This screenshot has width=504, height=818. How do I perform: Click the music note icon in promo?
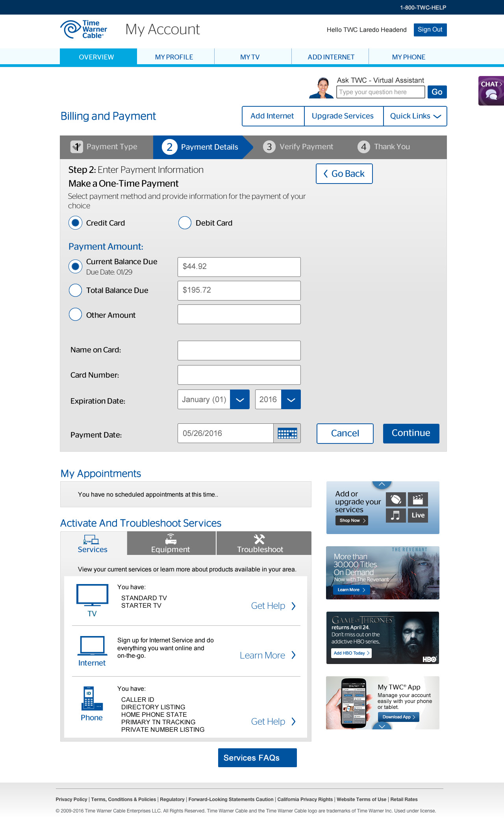pyautogui.click(x=396, y=515)
